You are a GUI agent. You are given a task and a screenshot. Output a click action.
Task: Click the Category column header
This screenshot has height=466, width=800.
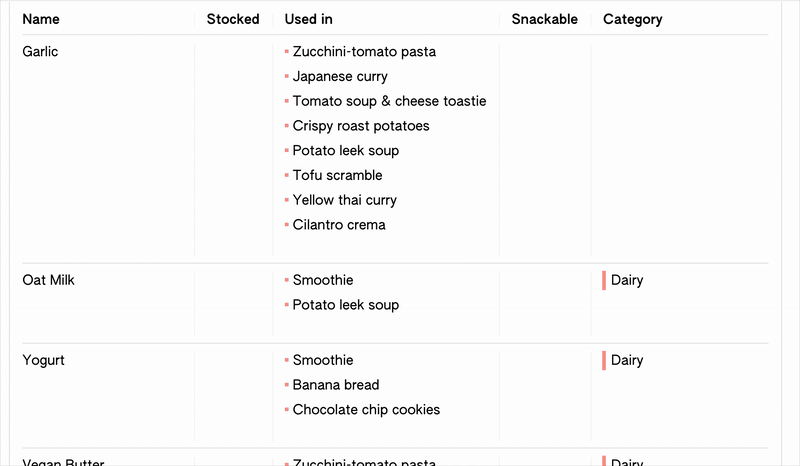(632, 19)
